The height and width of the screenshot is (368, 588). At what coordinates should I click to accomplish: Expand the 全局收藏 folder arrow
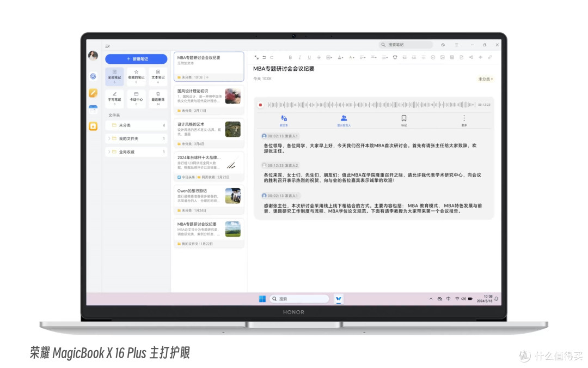[109, 152]
